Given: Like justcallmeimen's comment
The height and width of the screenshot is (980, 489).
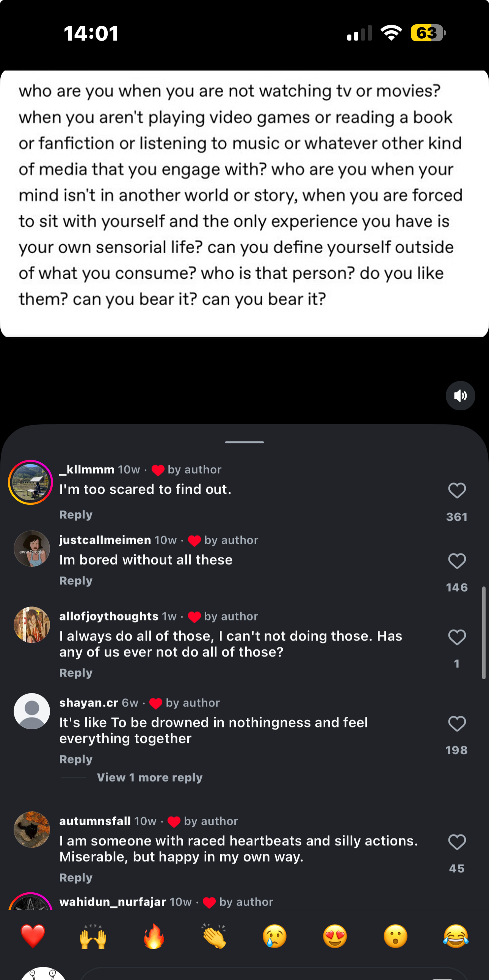Looking at the screenshot, I should [457, 561].
